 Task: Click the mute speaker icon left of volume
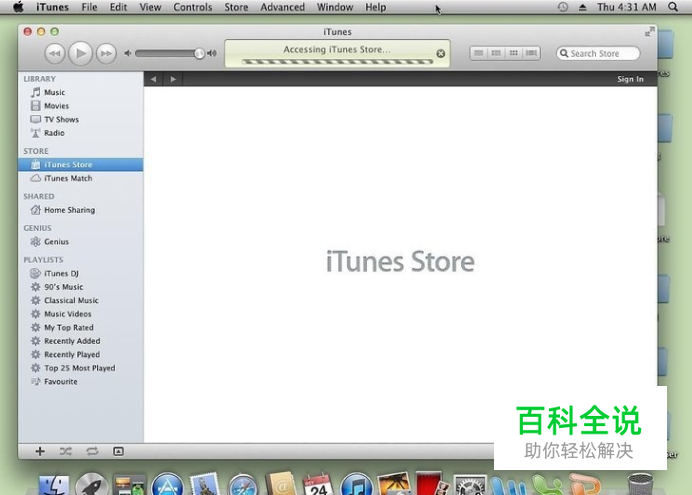click(128, 53)
